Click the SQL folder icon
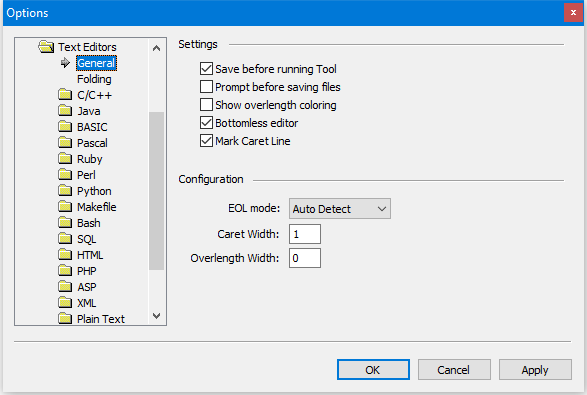 pyautogui.click(x=65, y=238)
